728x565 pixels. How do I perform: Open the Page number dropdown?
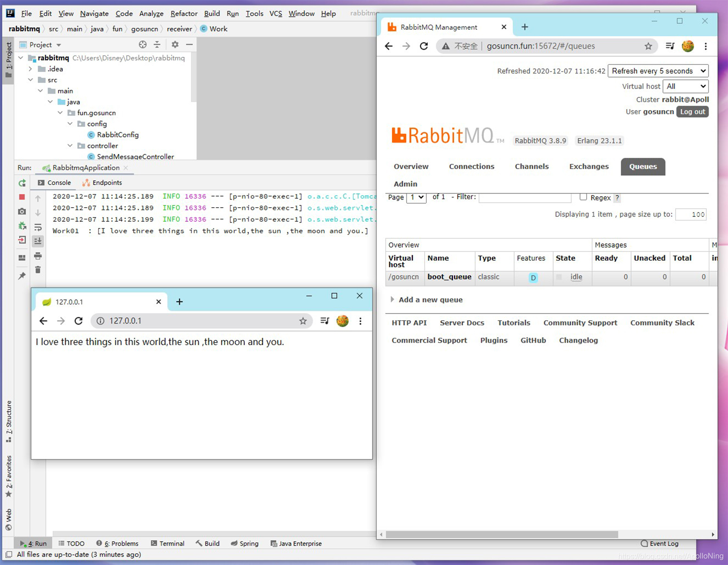click(417, 197)
